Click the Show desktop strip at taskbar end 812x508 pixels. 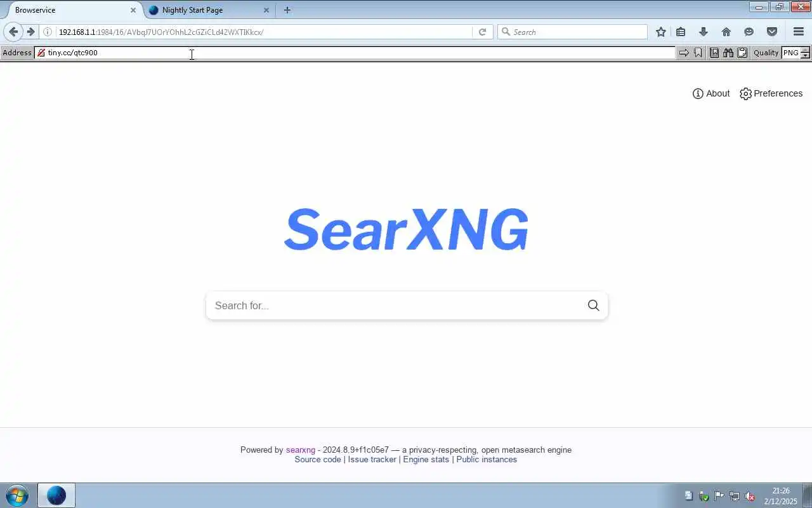808,495
